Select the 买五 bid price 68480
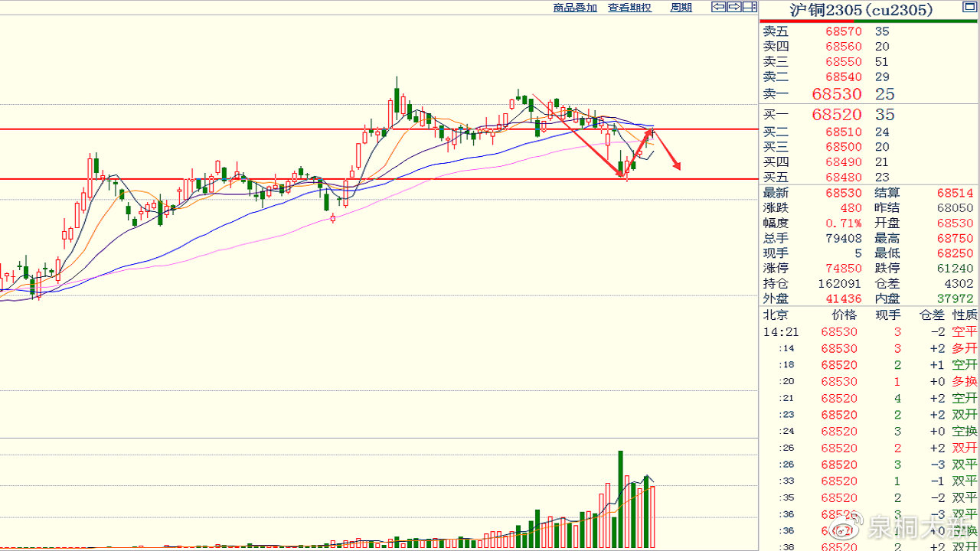The height and width of the screenshot is (551, 980). click(x=844, y=178)
